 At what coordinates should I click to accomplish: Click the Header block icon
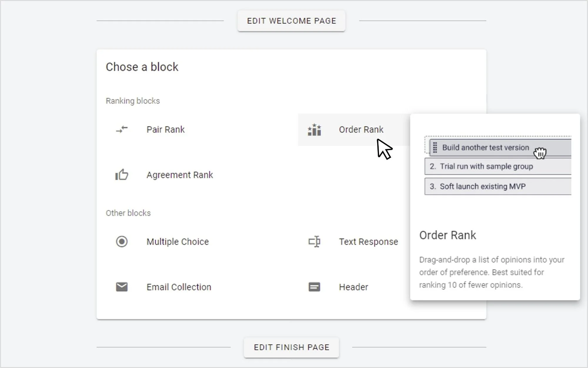pyautogui.click(x=314, y=287)
